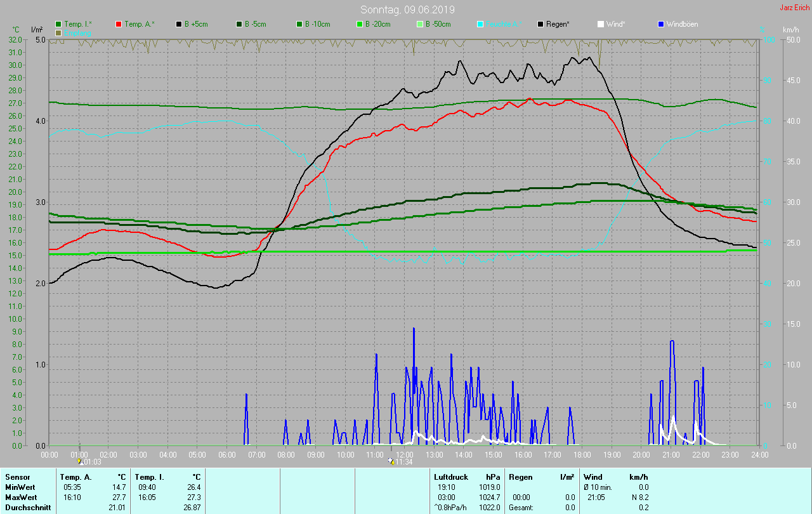
Task: Select the B -20cm legend color box
Action: [x=360, y=24]
